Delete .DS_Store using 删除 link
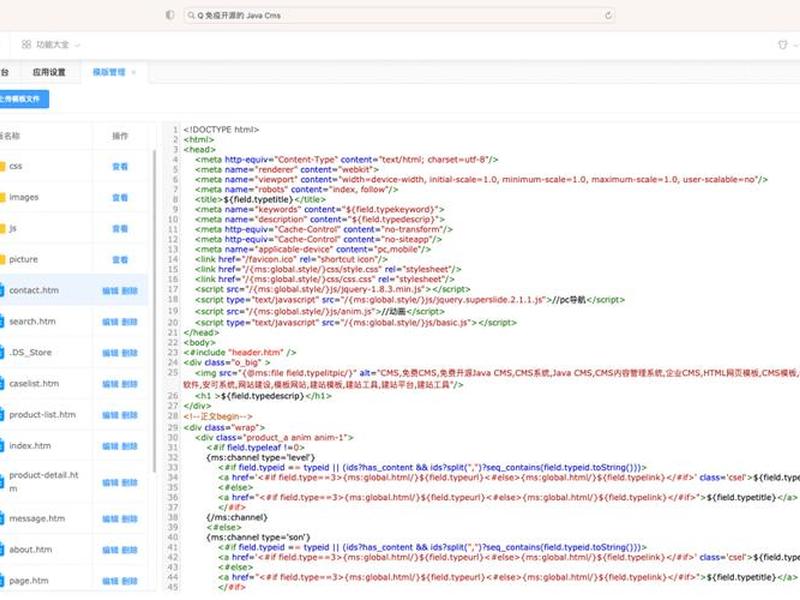Viewport: 800px width, 600px height. (x=130, y=353)
